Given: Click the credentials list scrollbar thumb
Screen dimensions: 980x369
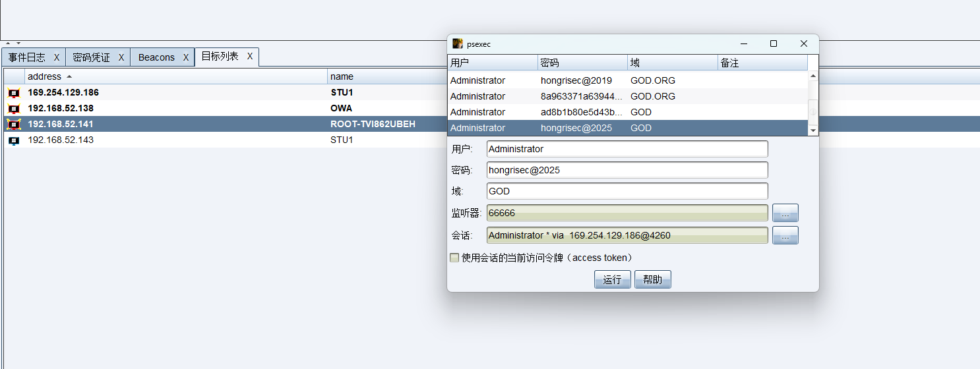Looking at the screenshot, I should coord(813,111).
